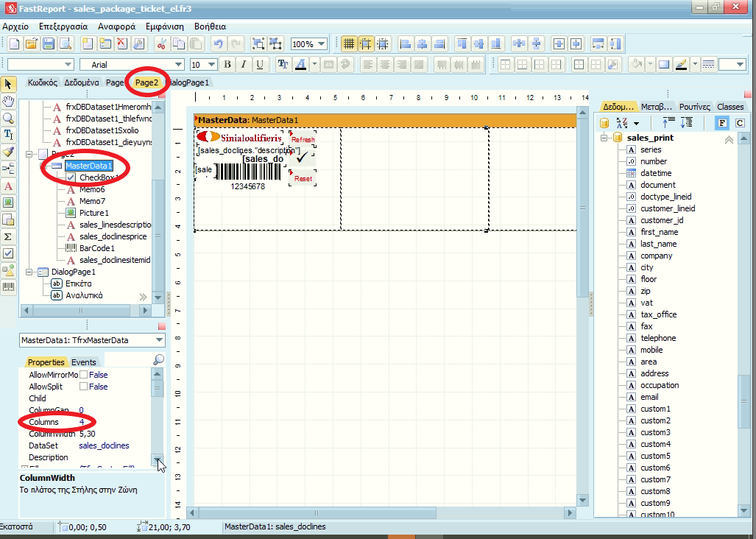756x539 pixels.
Task: Switch to the Κωδικός tab
Action: pyautogui.click(x=43, y=82)
